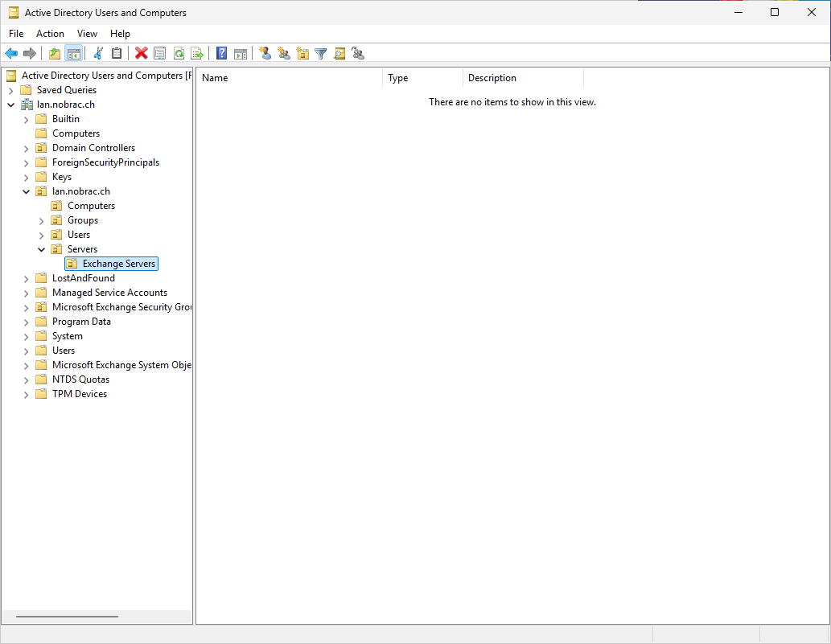Expand the Builtin container

click(x=26, y=120)
